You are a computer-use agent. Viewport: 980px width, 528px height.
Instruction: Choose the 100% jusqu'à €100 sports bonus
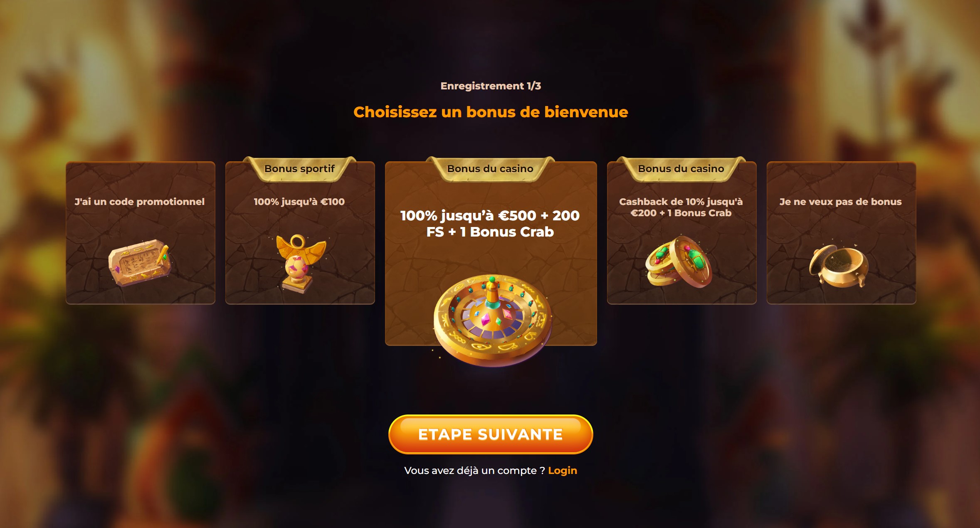coord(300,233)
